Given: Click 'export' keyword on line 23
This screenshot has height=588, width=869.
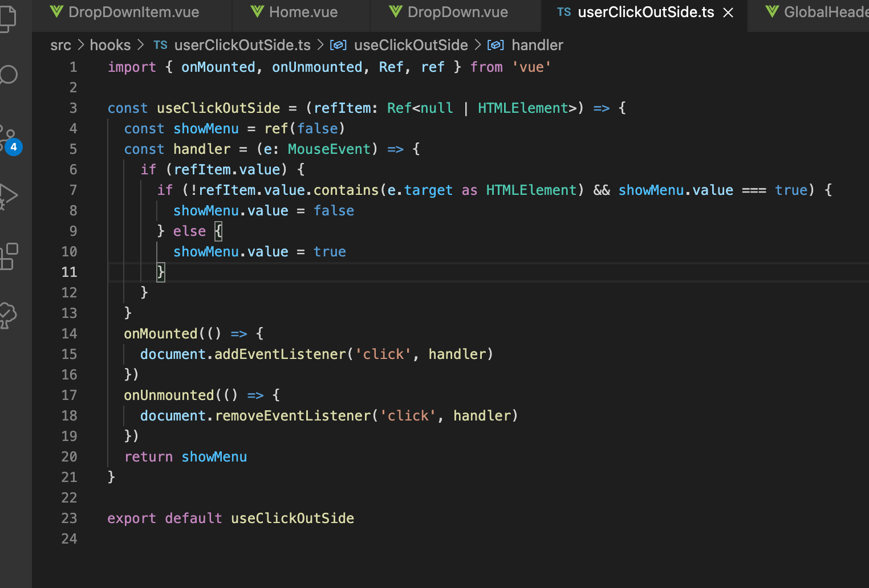Looking at the screenshot, I should 132,518.
